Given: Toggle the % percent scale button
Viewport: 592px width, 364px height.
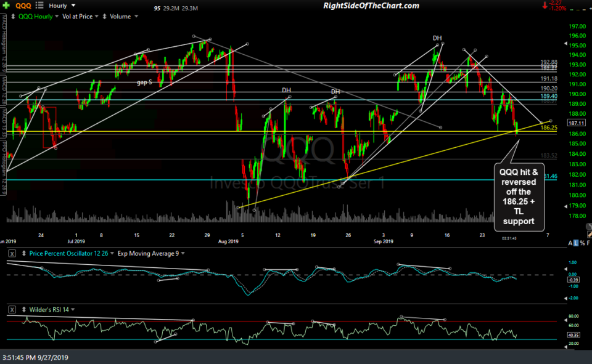Looking at the screenshot, I should 582,243.
